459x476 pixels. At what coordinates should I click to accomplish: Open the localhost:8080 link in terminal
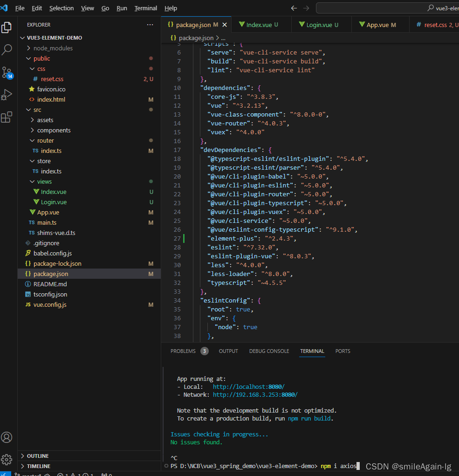coord(248,387)
